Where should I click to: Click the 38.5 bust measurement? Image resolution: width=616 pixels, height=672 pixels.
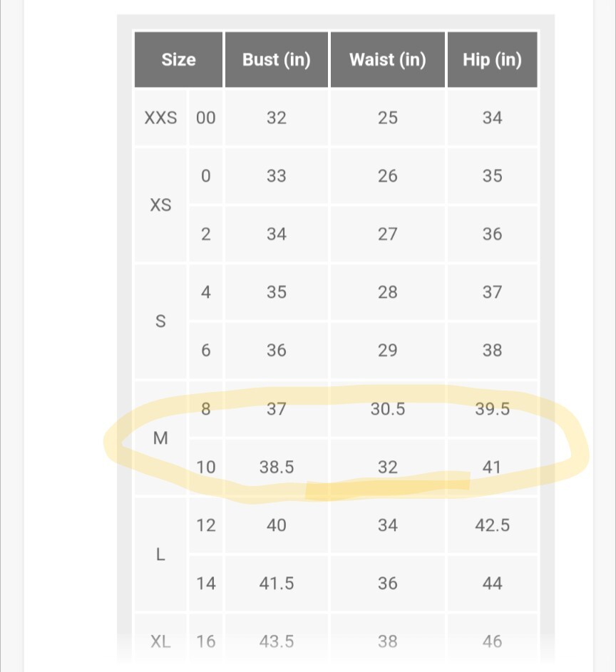click(x=277, y=467)
